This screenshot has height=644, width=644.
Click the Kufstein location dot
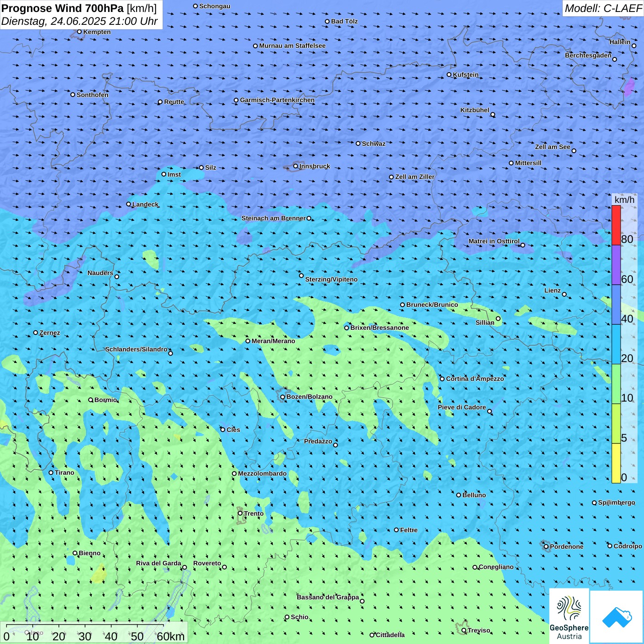pyautogui.click(x=449, y=75)
